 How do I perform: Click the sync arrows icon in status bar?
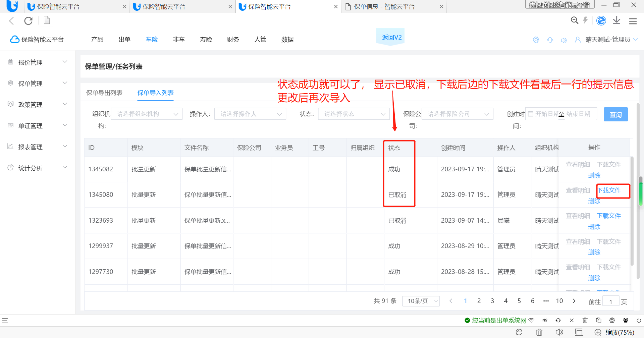[558, 320]
